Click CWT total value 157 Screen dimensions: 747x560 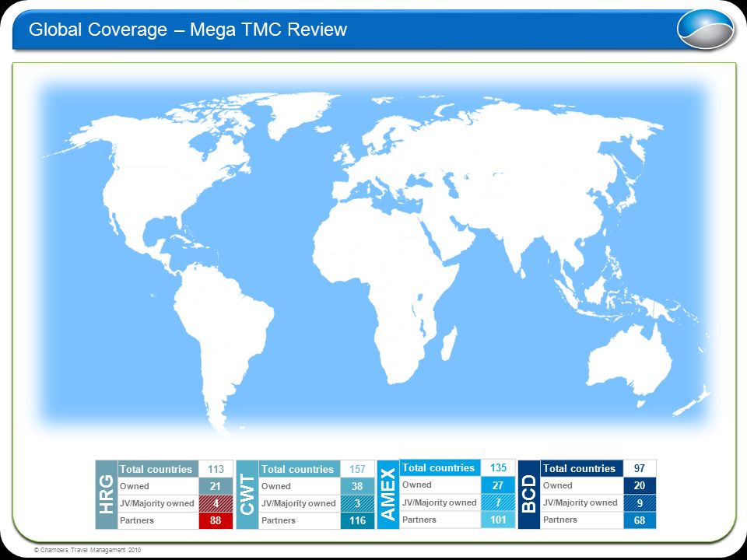[357, 469]
